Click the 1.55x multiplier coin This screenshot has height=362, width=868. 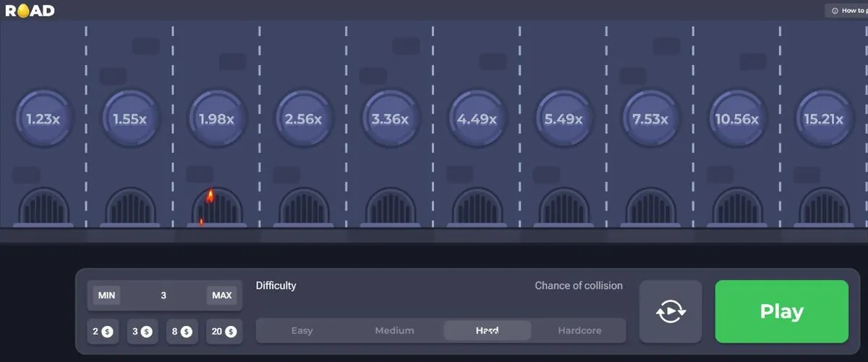point(130,119)
